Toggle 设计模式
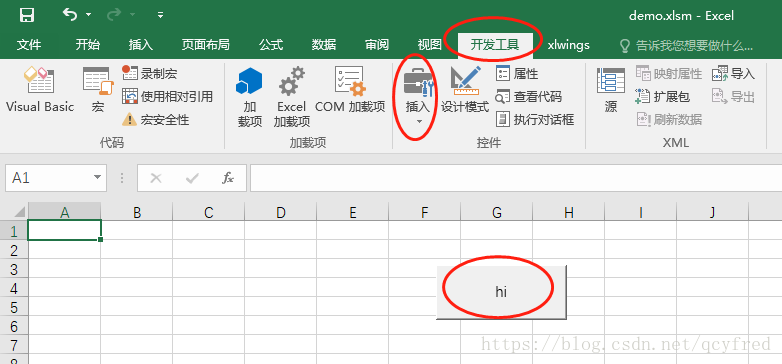Viewport: 782px width, 364px height. [x=465, y=90]
